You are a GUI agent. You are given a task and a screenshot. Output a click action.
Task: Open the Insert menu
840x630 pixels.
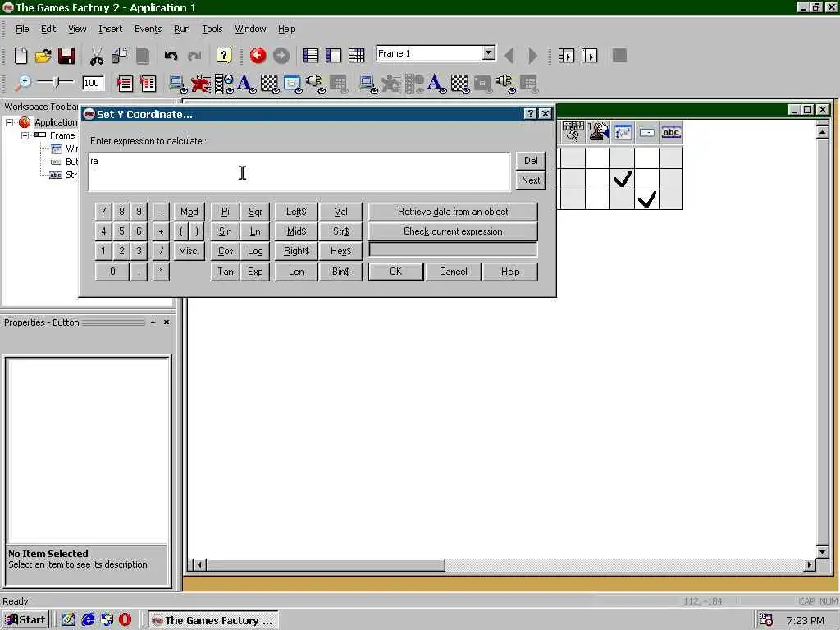(111, 29)
